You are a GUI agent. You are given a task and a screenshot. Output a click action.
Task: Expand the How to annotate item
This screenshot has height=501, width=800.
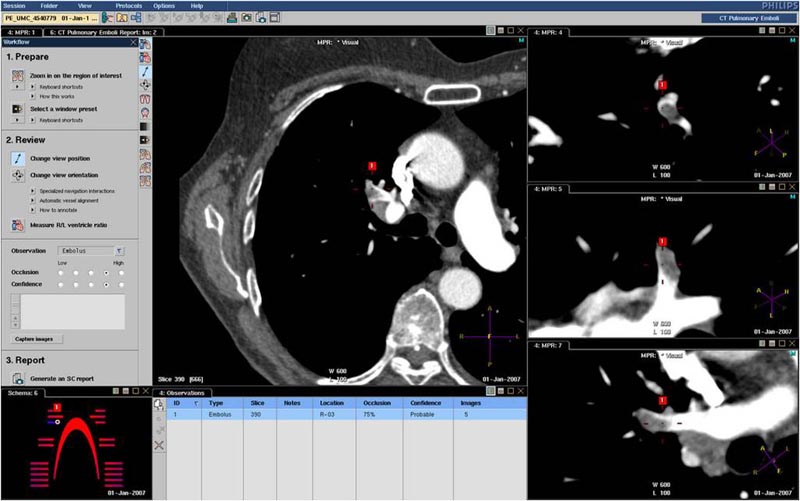[x=33, y=210]
